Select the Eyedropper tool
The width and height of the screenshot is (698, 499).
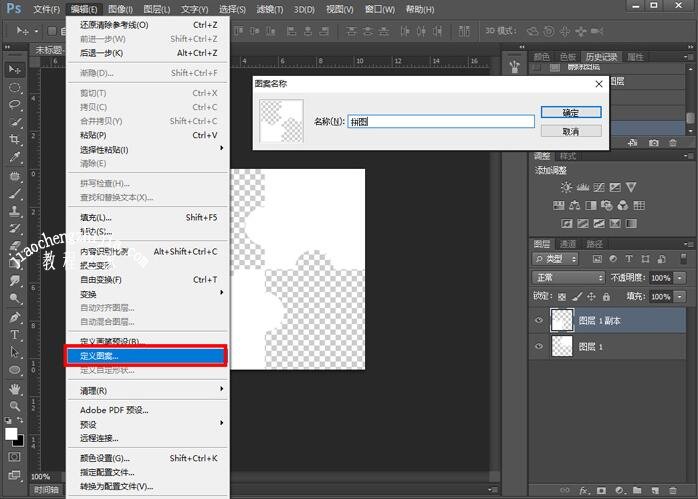click(15, 158)
